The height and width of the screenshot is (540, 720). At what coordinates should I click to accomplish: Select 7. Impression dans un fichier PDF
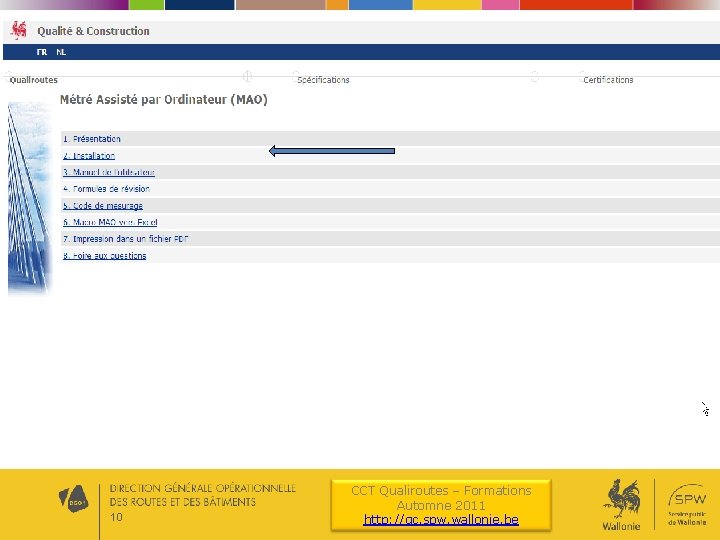(126, 239)
